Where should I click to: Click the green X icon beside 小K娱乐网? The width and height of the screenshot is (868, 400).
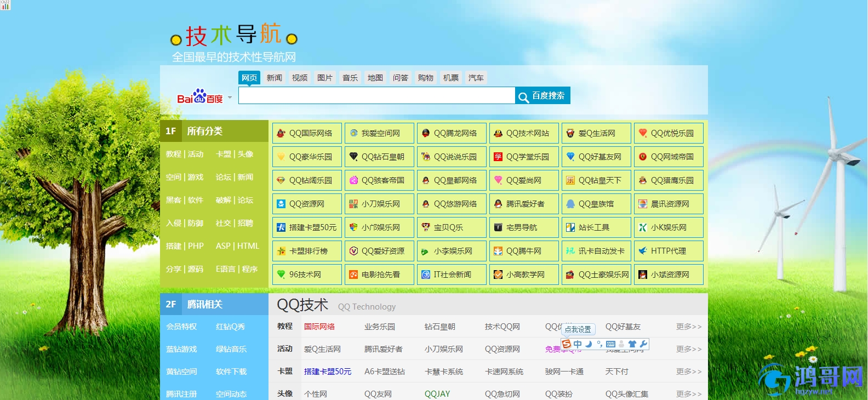point(643,227)
